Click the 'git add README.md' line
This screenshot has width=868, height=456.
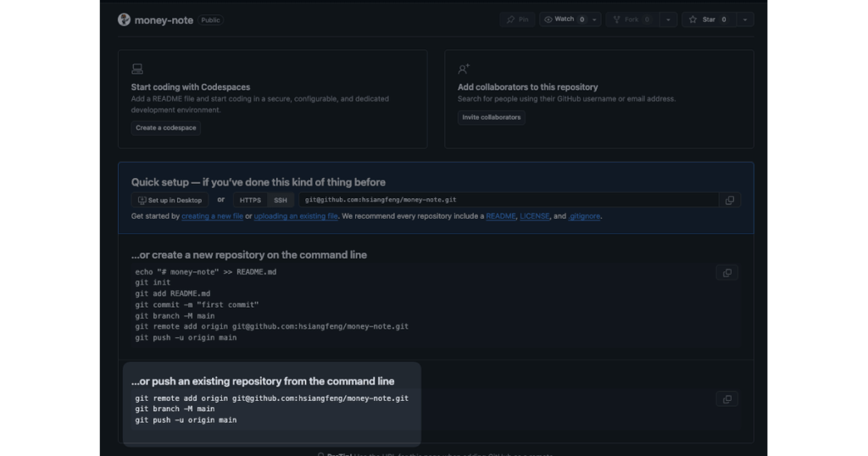coord(173,294)
